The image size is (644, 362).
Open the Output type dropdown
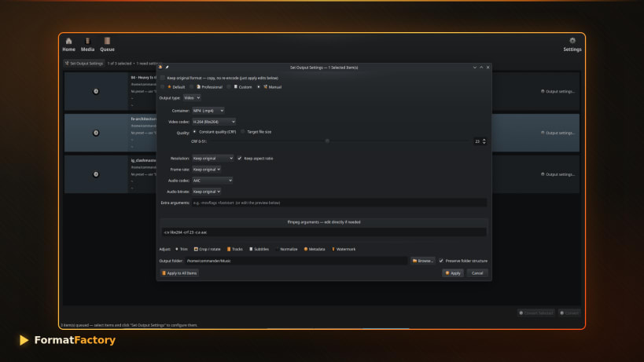point(192,98)
